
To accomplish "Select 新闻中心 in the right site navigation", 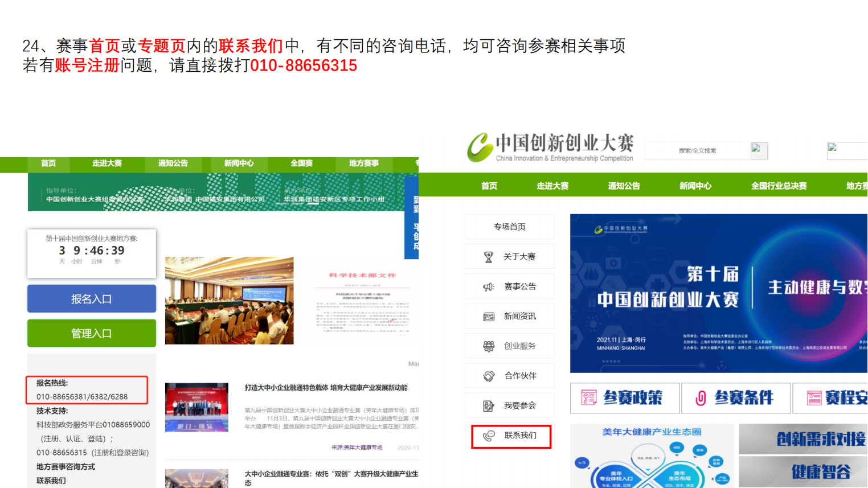I will (695, 186).
